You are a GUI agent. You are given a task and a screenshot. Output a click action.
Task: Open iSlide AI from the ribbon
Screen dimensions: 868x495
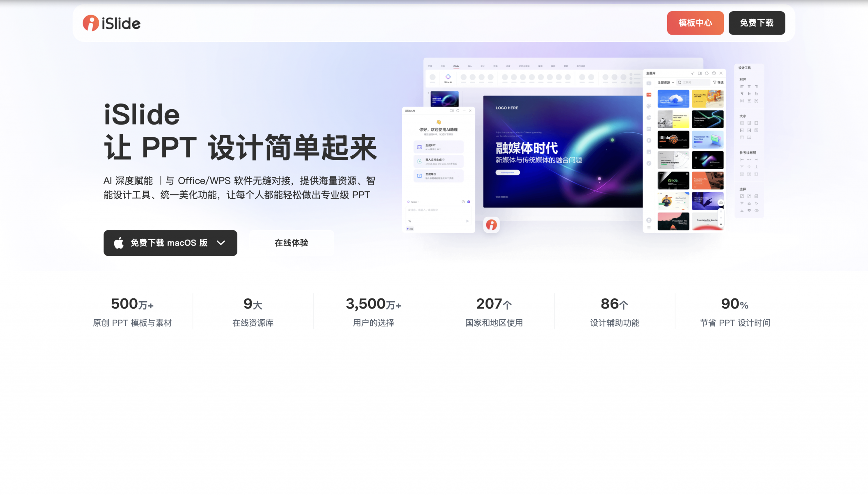coord(448,77)
